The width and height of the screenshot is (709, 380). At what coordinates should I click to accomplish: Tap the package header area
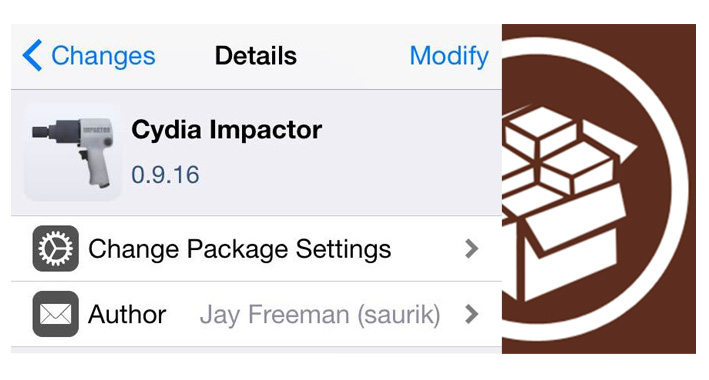pyautogui.click(x=256, y=152)
